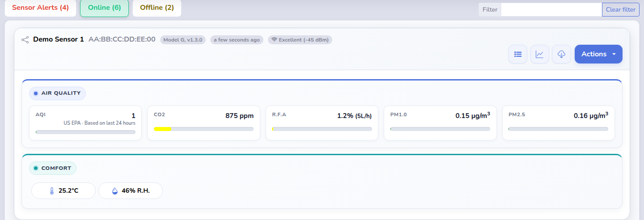Click the Clear filter button

click(621, 9)
